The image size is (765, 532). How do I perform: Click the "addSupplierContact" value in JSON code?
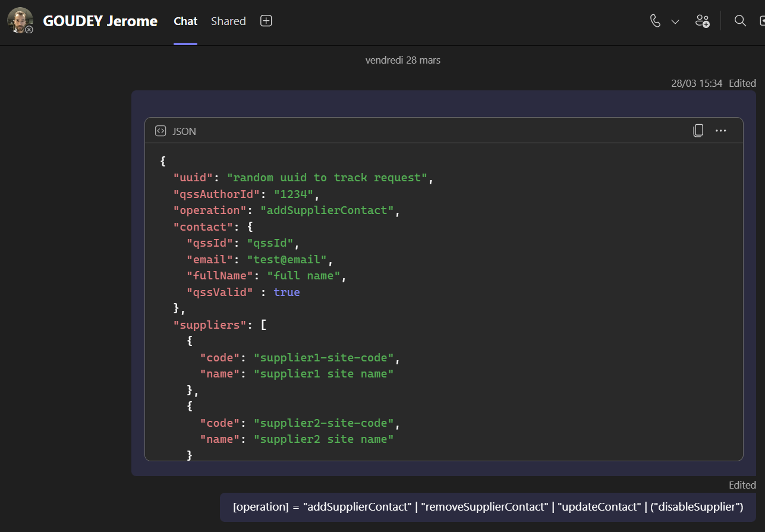coord(327,210)
